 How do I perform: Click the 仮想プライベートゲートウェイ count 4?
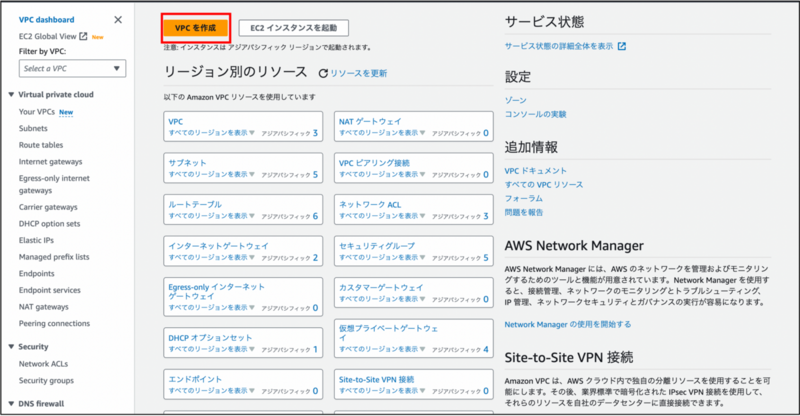(486, 350)
